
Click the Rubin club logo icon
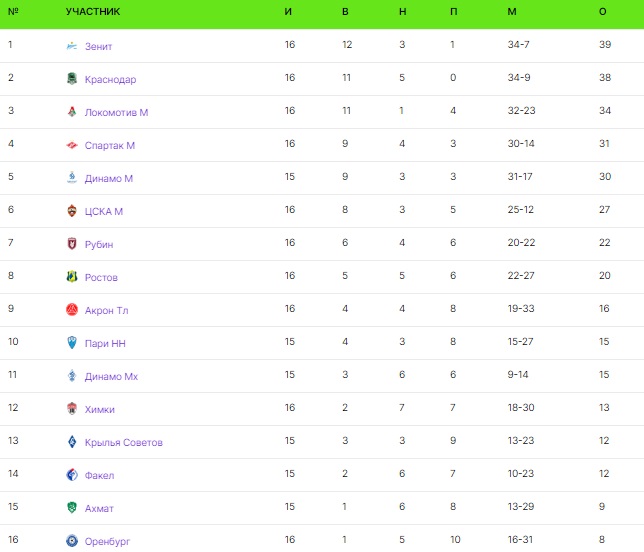coord(71,244)
